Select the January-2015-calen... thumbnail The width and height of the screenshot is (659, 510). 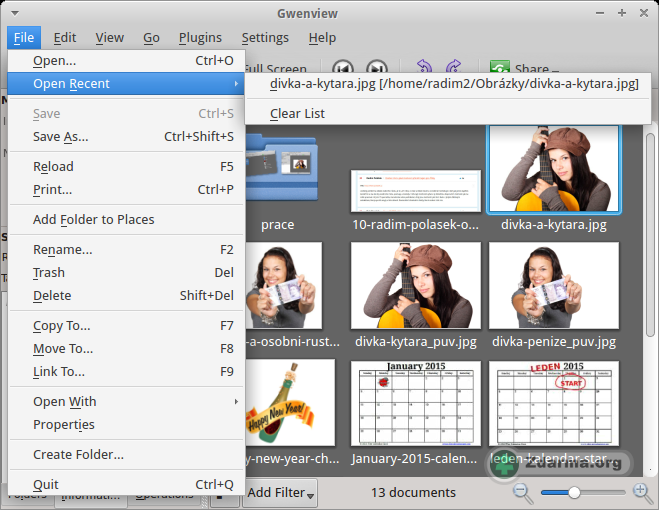point(416,403)
